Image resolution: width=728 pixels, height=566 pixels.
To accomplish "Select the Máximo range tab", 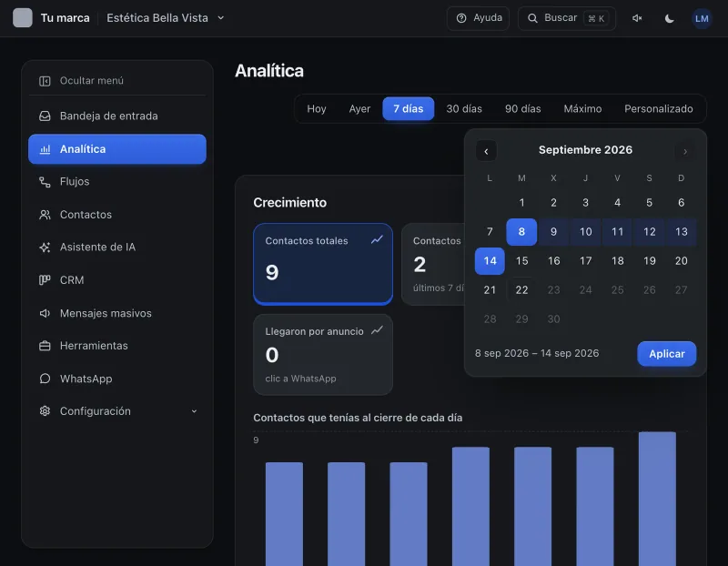I will click(x=582, y=108).
